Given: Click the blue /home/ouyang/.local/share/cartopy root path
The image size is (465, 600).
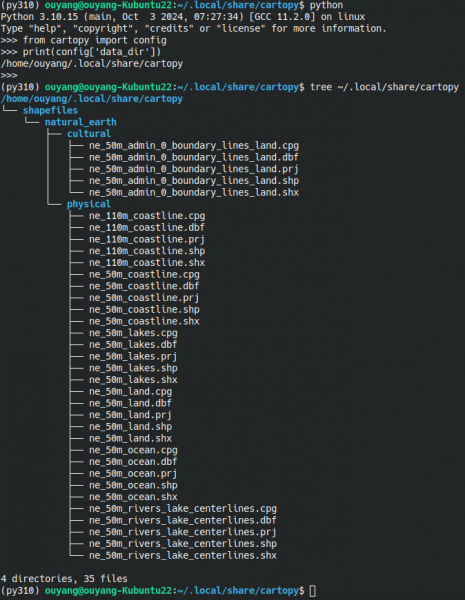Looking at the screenshot, I should [92, 99].
